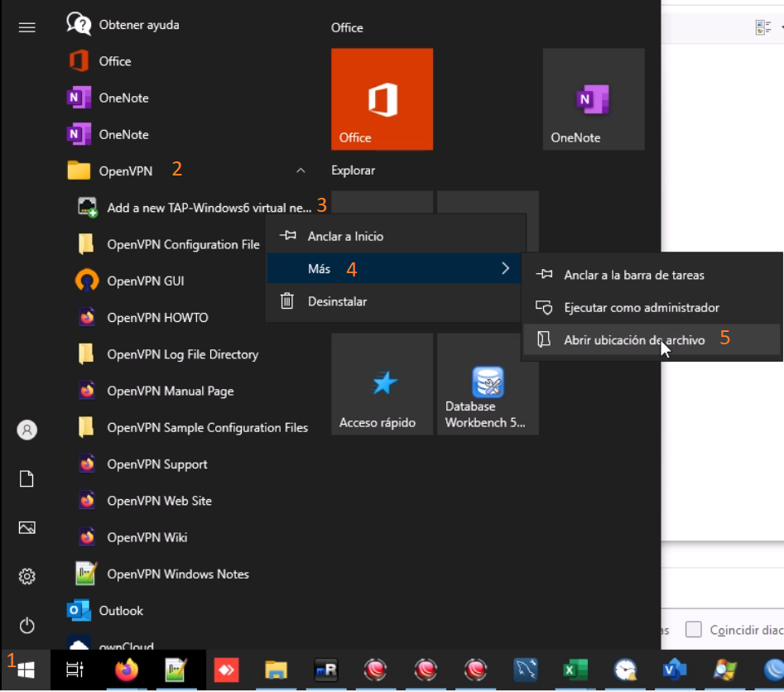Open OpenVPN Log File Directory
Screen dimensions: 784x692
pos(167,354)
